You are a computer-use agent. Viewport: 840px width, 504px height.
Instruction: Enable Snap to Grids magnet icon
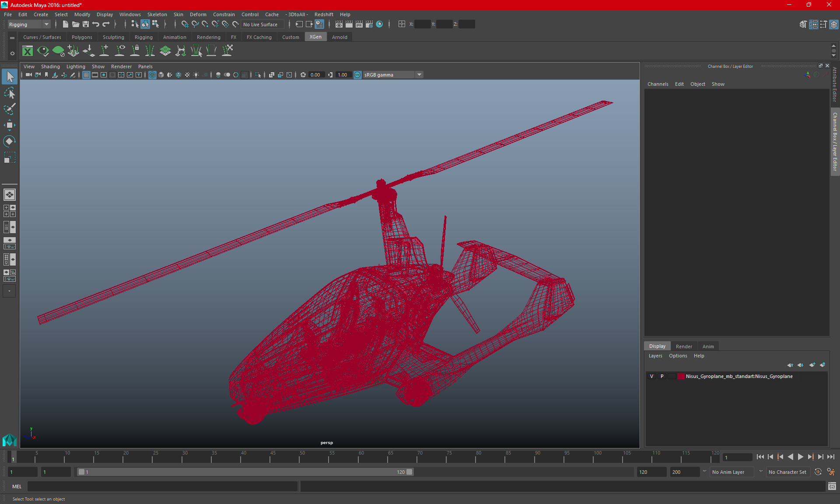(185, 24)
